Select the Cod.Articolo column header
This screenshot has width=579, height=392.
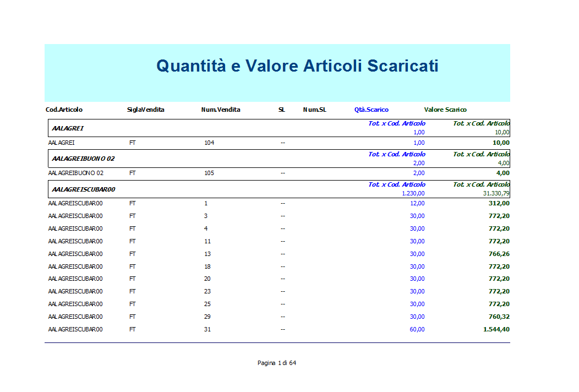[64, 110]
